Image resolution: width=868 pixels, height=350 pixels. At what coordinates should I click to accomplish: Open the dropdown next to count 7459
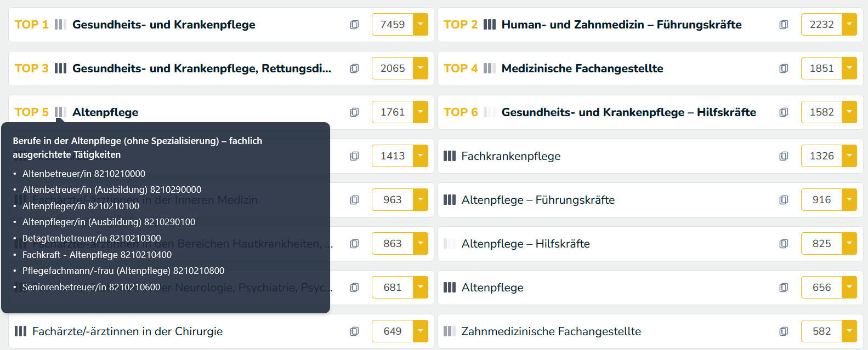click(421, 25)
